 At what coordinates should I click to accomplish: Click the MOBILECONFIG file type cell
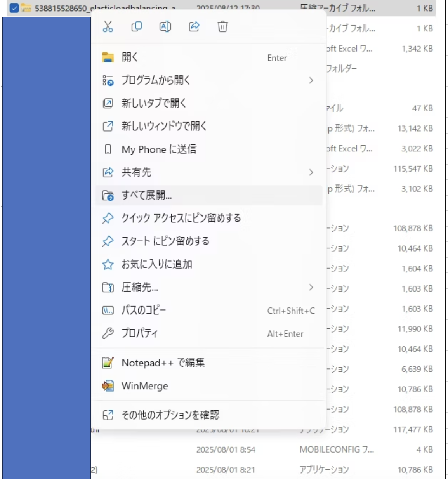click(x=337, y=449)
